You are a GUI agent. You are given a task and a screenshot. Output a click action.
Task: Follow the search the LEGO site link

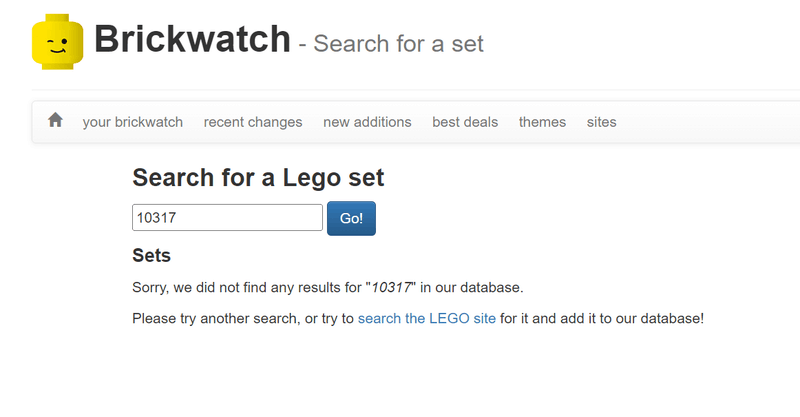click(426, 318)
